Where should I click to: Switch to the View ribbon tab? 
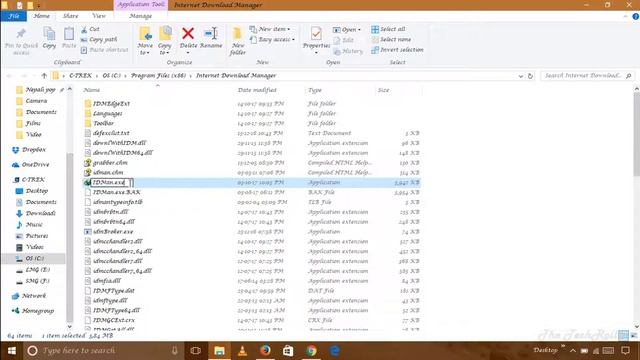[99, 16]
